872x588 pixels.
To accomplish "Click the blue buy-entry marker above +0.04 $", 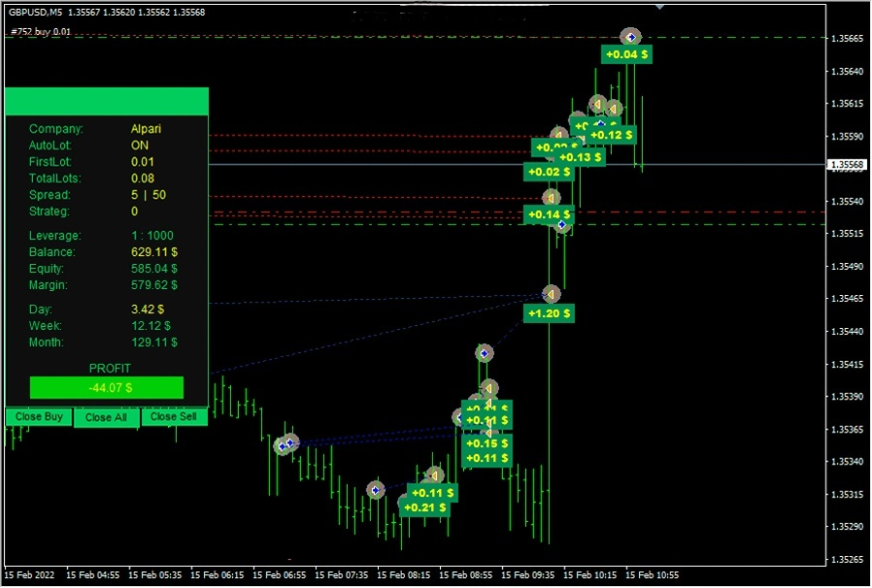I will pos(631,37).
